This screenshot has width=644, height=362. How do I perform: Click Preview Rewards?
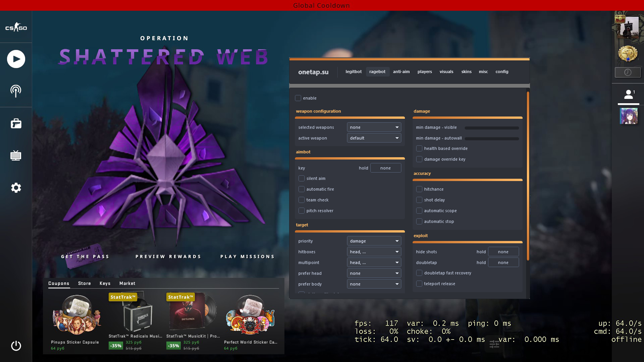[x=168, y=256]
